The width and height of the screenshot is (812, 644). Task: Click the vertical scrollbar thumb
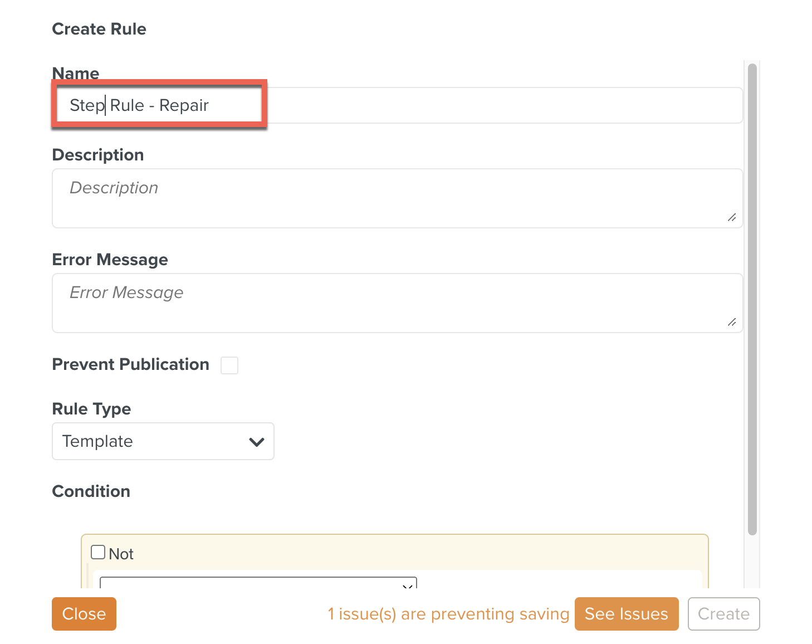coord(752,299)
